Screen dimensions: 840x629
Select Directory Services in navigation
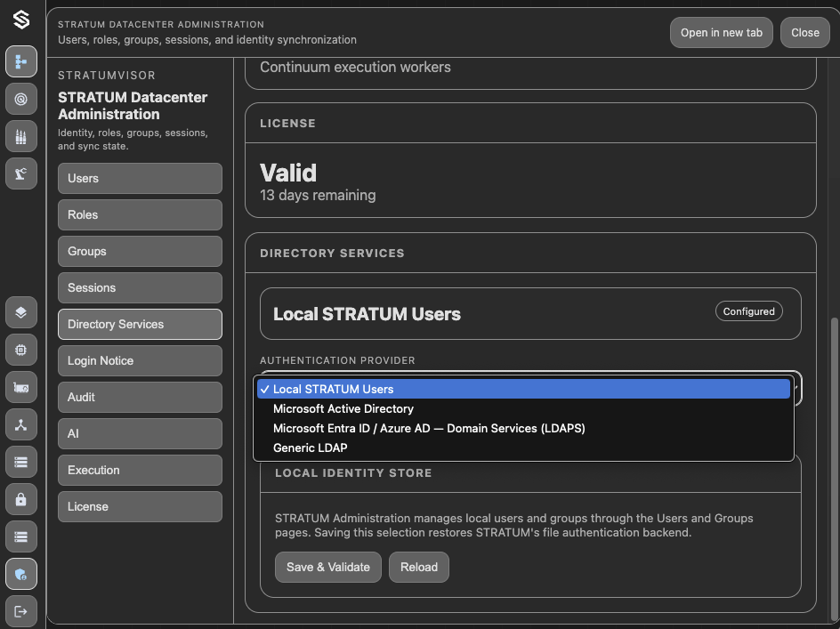140,324
